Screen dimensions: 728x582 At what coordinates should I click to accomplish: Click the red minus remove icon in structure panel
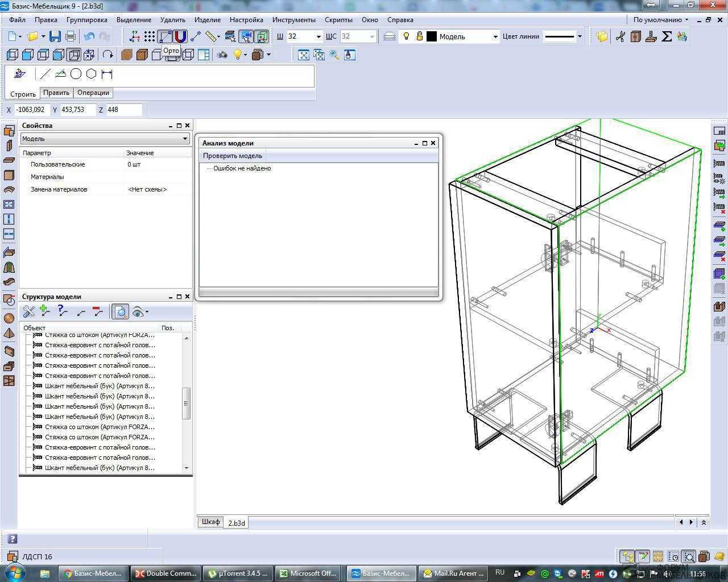[98, 311]
